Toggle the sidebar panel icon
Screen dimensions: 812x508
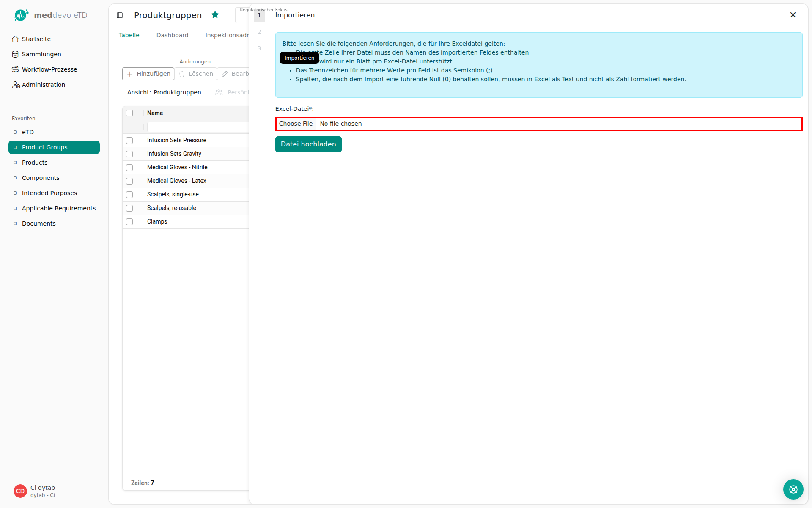120,15
